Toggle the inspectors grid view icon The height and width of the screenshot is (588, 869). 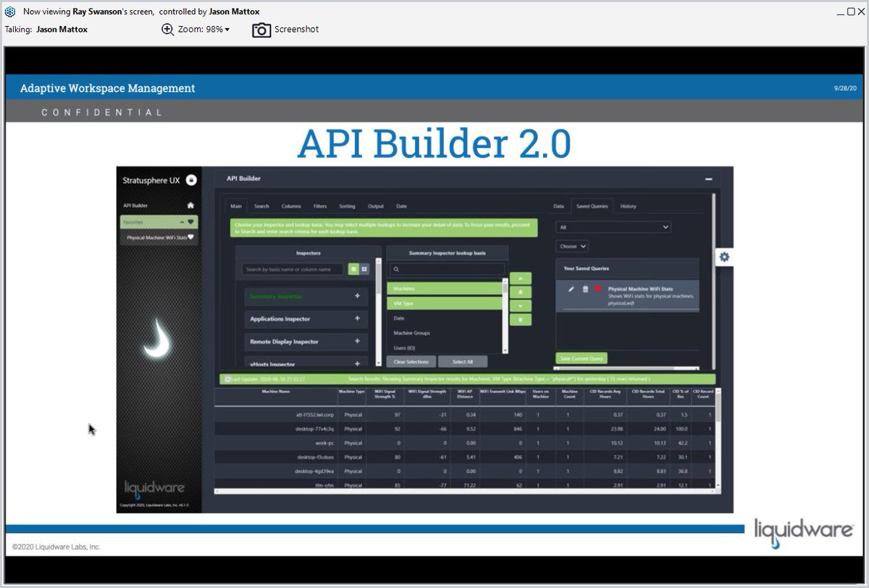pos(364,269)
